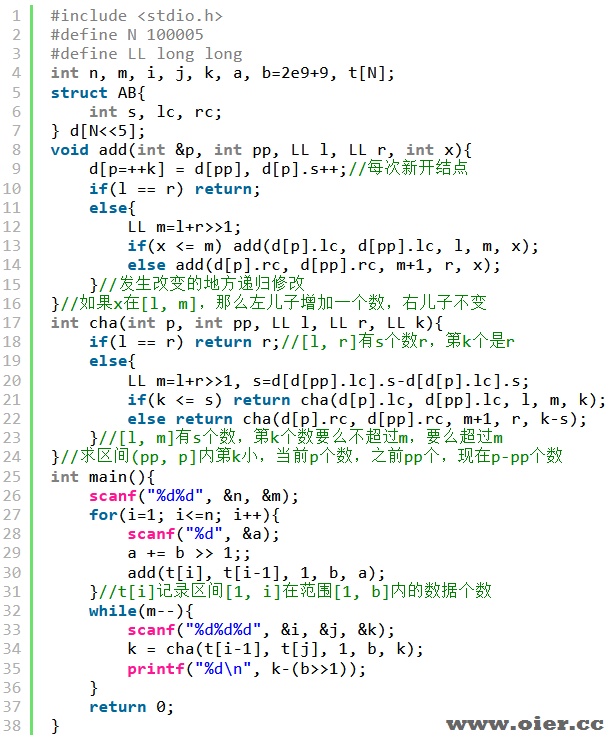Click the 'void add(' function header

tap(261, 150)
